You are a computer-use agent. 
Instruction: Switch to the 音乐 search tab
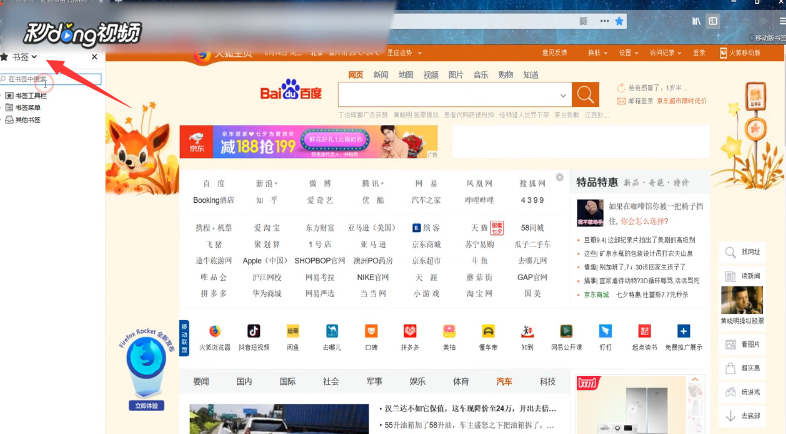pos(481,75)
